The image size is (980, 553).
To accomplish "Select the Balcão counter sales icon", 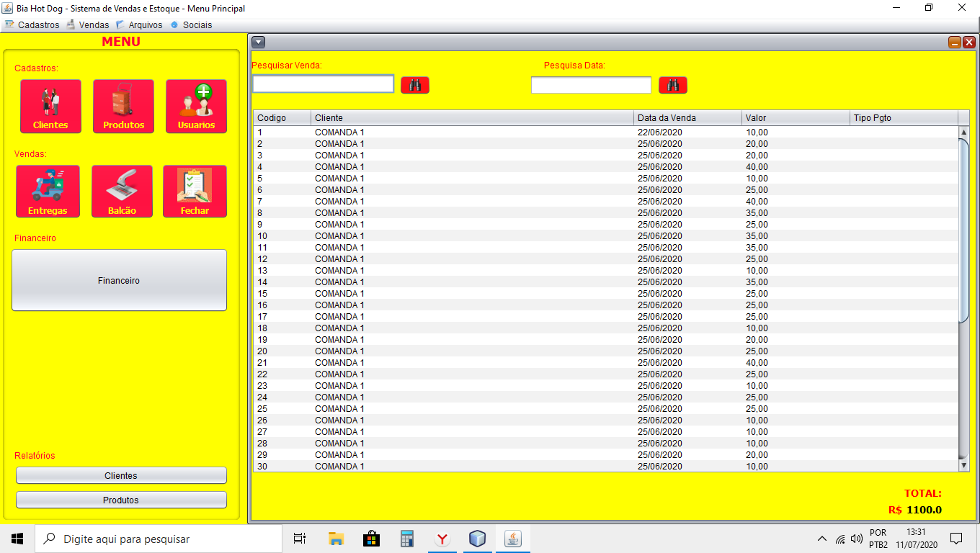I will pyautogui.click(x=122, y=192).
